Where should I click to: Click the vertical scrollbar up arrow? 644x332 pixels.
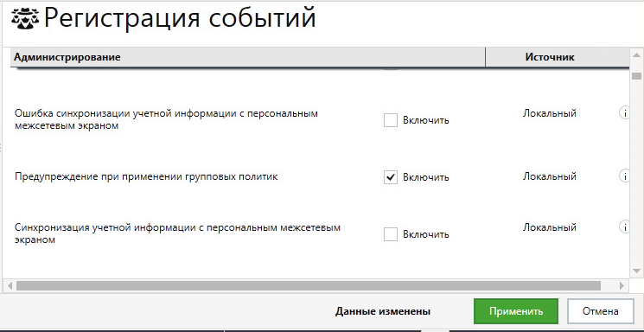(x=636, y=55)
